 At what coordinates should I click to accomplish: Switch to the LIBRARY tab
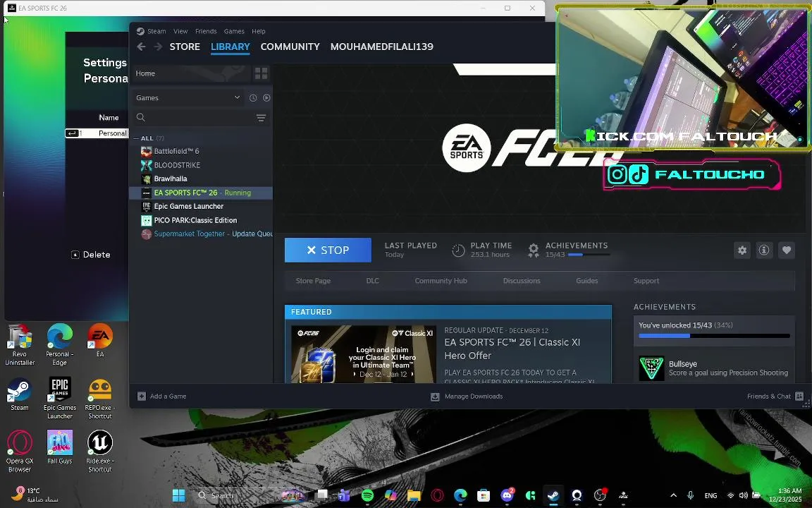[230, 47]
